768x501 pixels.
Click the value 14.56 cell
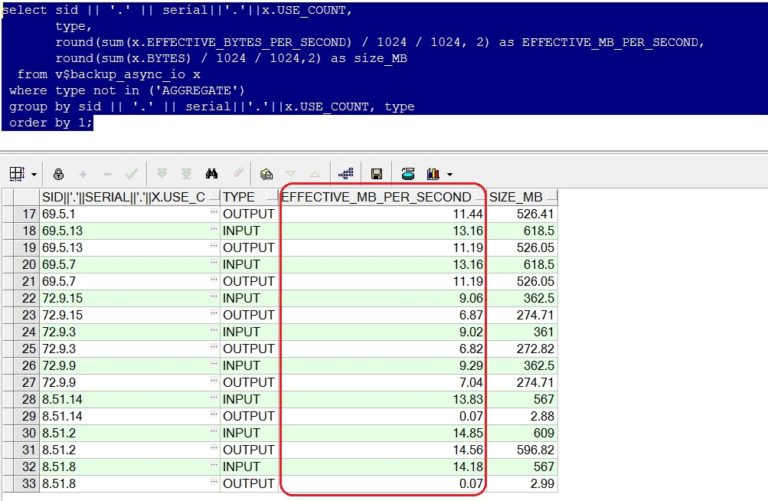coord(383,450)
